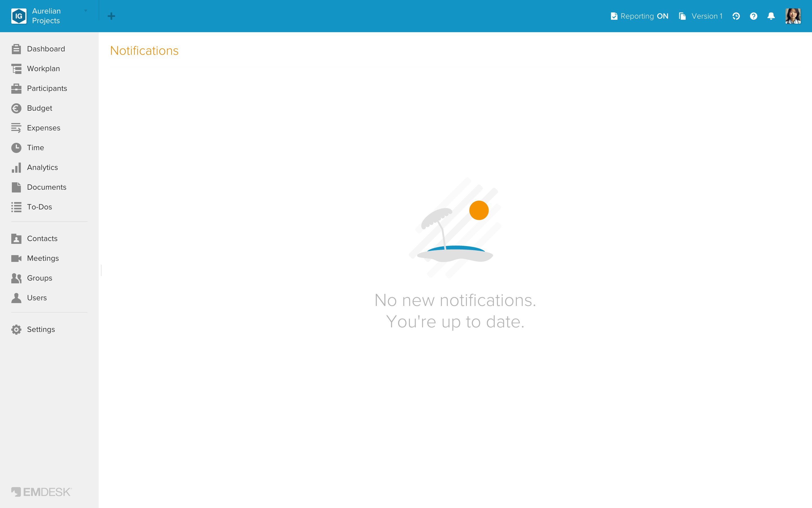
Task: Click the Analytics bar chart icon
Action: click(16, 168)
